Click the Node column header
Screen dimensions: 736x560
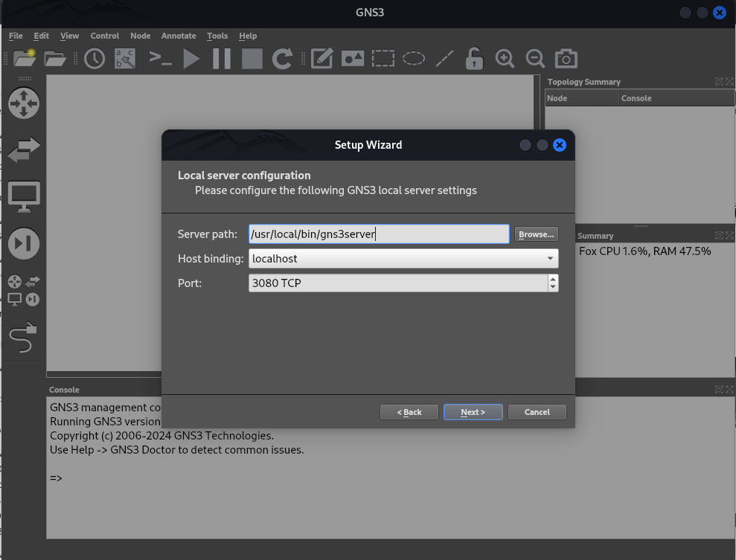click(x=581, y=98)
